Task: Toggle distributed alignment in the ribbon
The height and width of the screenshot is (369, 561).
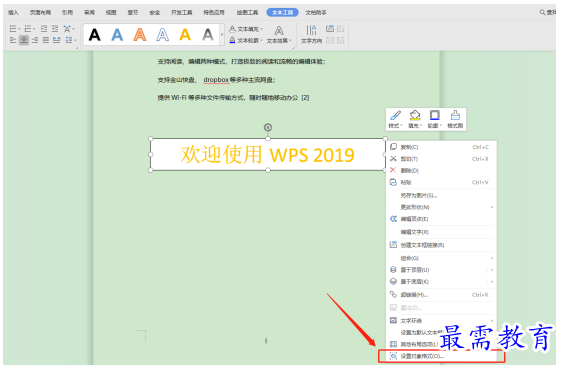Action: [57, 40]
